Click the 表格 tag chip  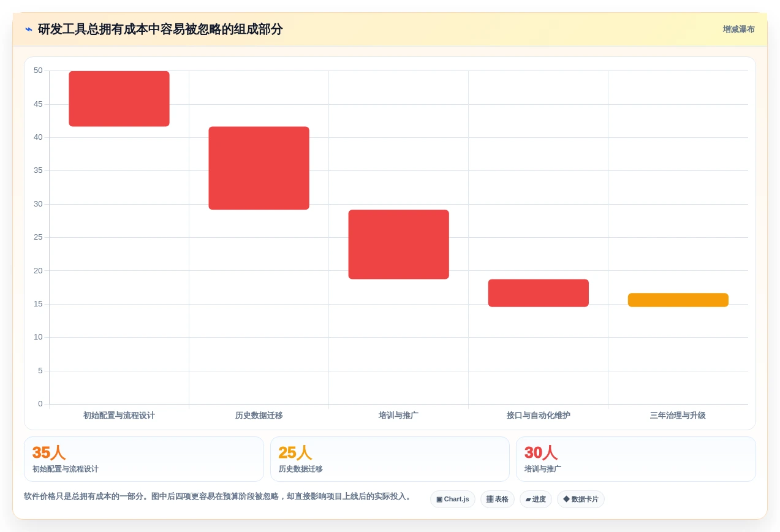pos(498,500)
